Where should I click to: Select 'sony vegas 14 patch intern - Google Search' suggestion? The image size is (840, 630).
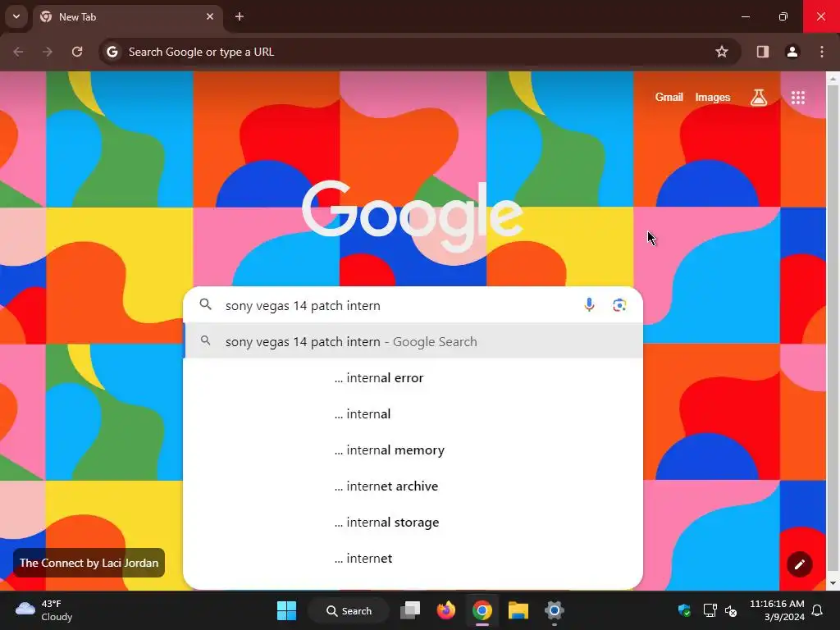coord(413,342)
